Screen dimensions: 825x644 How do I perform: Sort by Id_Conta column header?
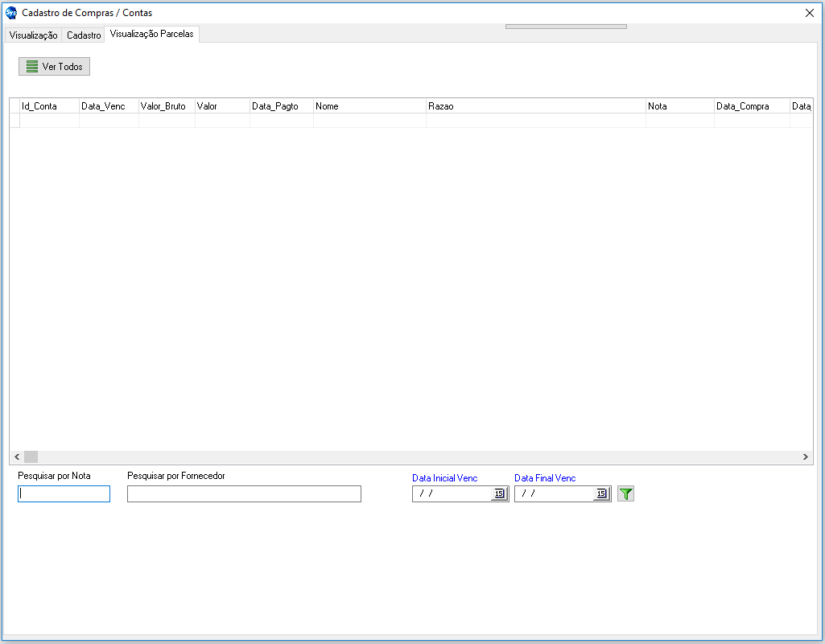pos(48,106)
